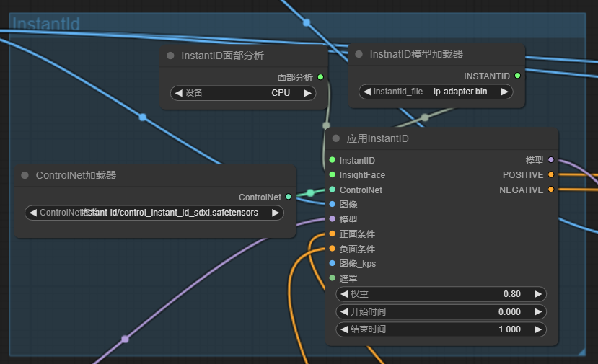Click the blue wire midpoint dot at top of group
Screen dimensions: 598x364
coord(307,23)
